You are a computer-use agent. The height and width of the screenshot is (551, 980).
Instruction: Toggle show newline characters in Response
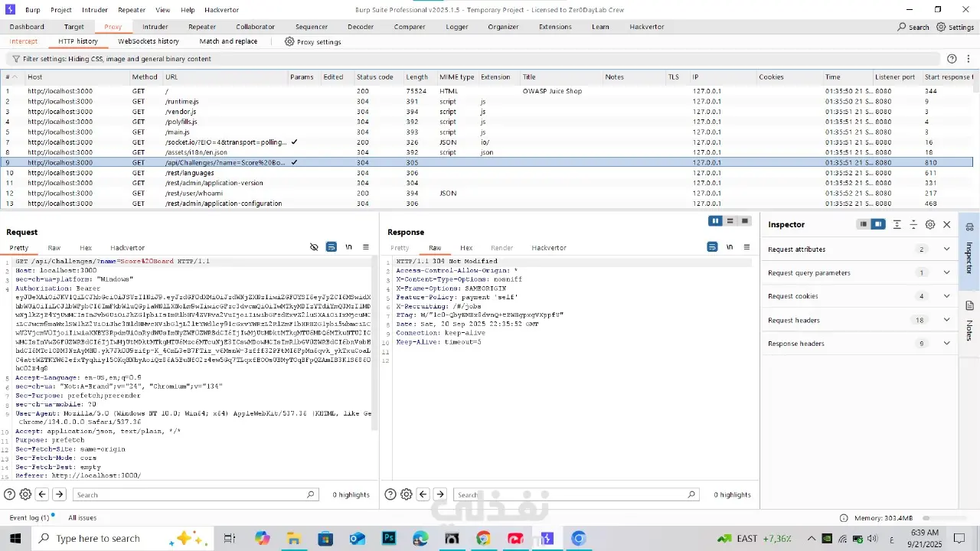pos(730,247)
